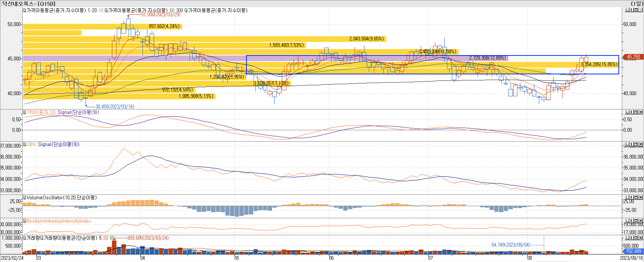Toggle the OBV indicator legend marker

(x=24, y=144)
